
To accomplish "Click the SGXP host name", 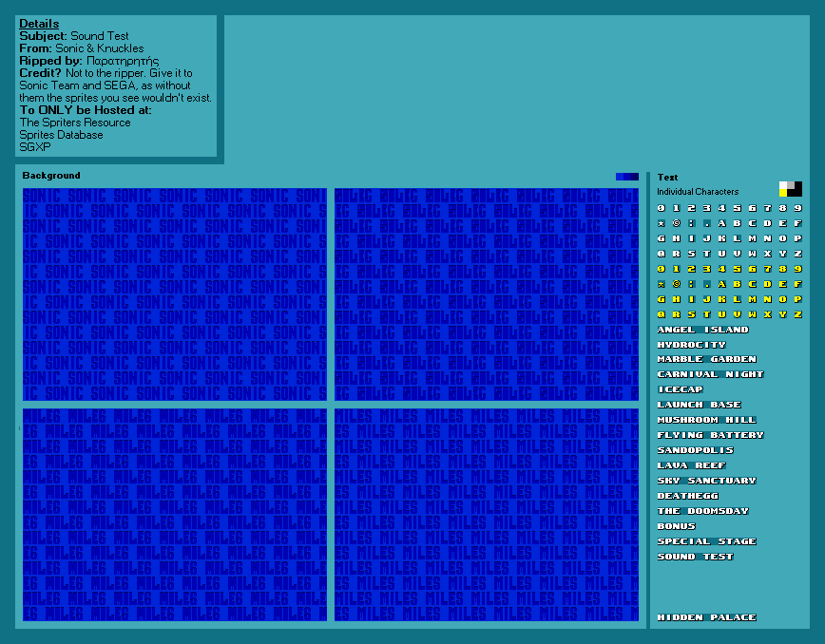I will 35,147.
